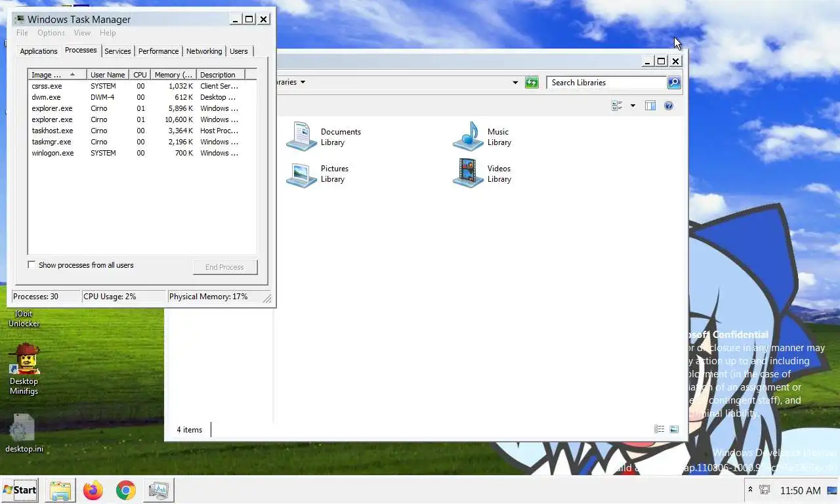Click the change view icon in Libraries toolbar

(x=617, y=106)
